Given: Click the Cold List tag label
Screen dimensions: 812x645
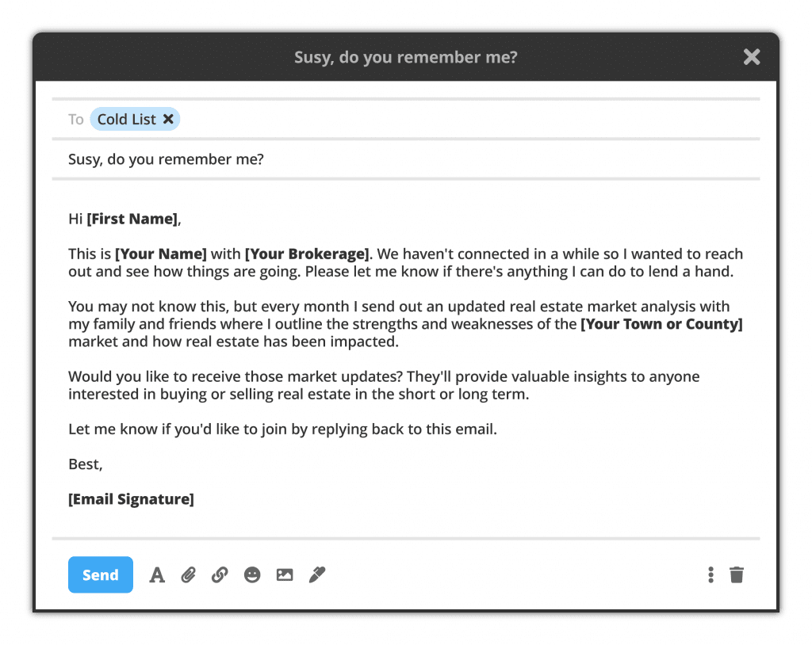Looking at the screenshot, I should (x=125, y=119).
